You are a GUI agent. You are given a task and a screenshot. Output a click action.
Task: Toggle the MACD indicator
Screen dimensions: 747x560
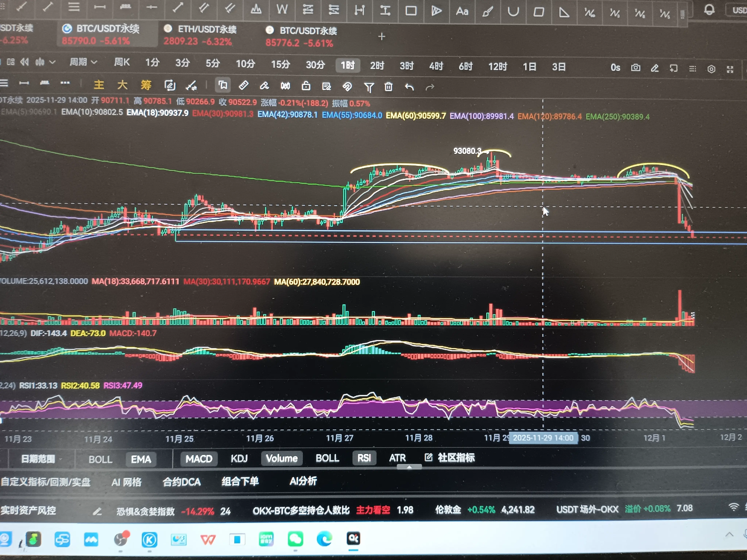click(199, 459)
